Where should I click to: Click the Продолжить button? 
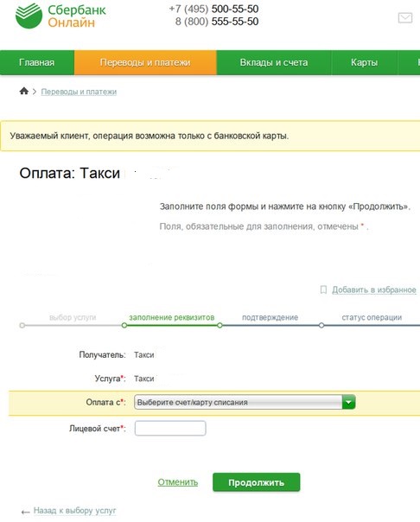257,482
